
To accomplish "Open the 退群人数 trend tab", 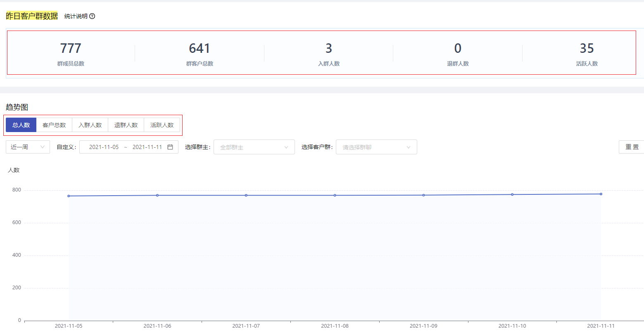I will coord(126,125).
